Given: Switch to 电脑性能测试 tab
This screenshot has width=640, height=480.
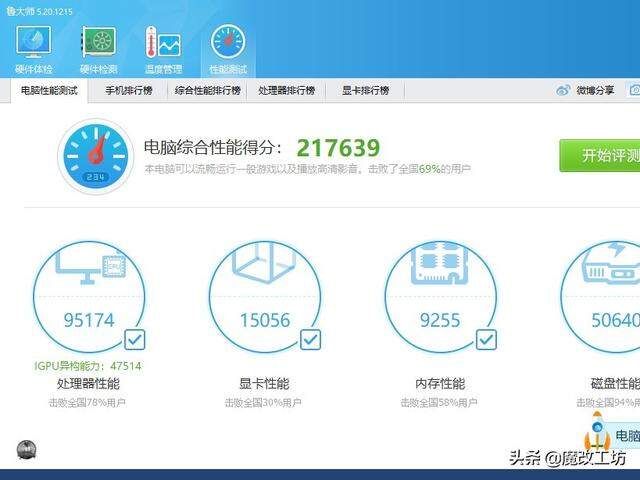Looking at the screenshot, I should click(49, 90).
